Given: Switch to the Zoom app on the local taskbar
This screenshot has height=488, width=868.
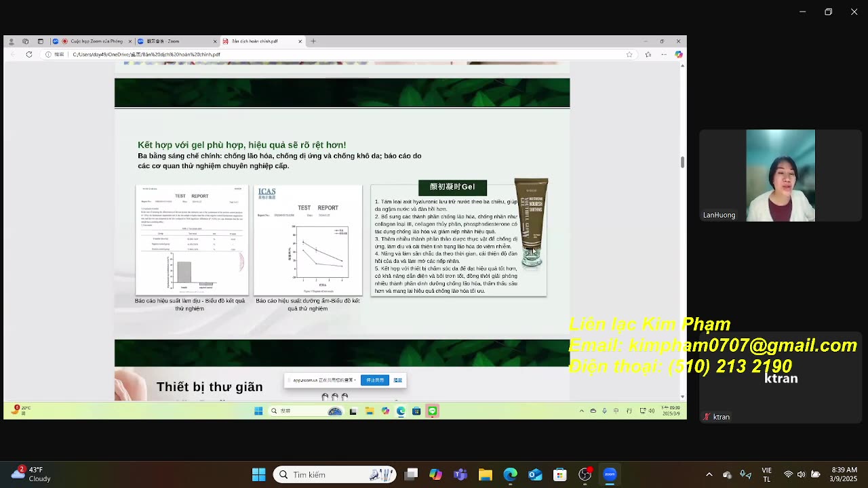Looking at the screenshot, I should point(610,474).
